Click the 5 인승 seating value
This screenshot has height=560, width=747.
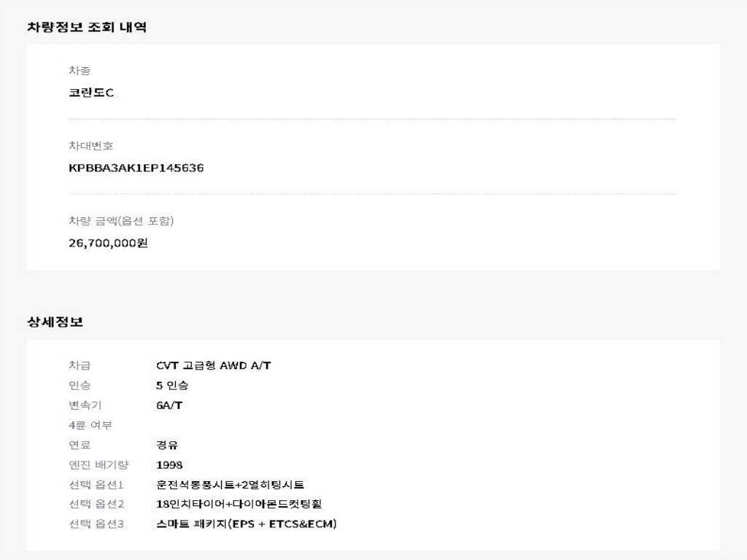pyautogui.click(x=172, y=385)
